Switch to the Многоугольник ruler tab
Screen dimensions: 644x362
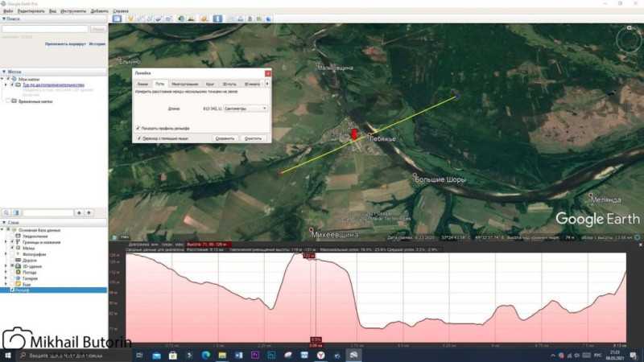[185, 84]
